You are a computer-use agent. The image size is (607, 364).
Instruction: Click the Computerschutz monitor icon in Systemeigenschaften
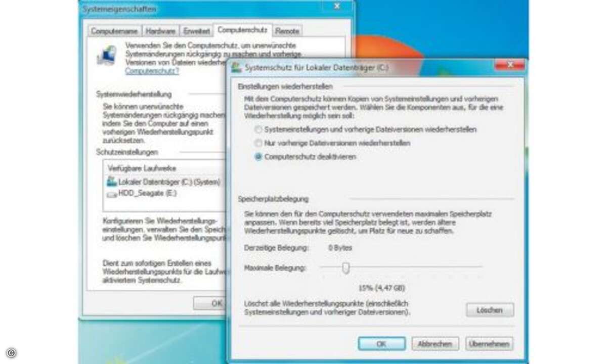(107, 55)
